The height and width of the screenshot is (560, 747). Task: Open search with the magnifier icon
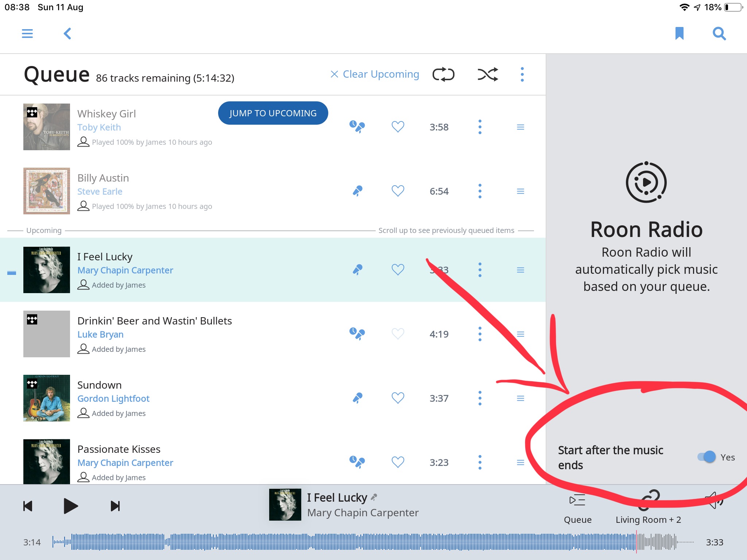[x=719, y=34]
